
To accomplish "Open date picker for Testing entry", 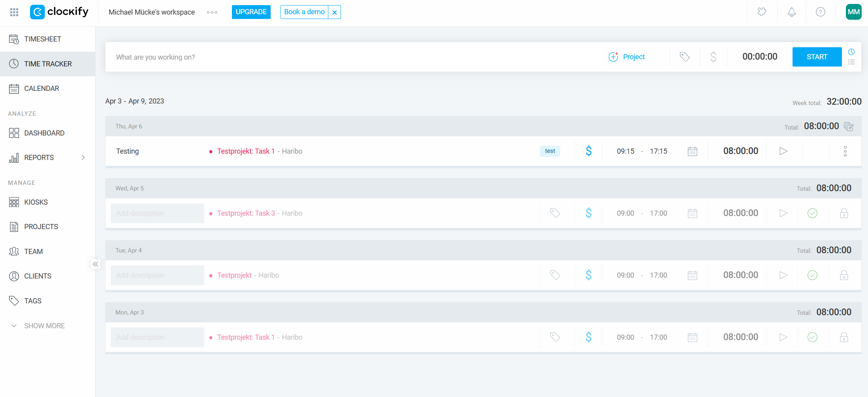I will click(693, 151).
